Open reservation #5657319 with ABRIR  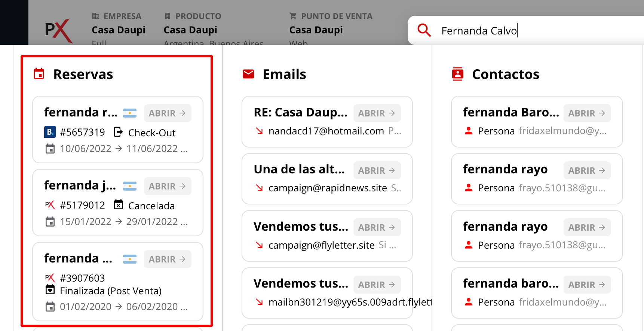pos(168,113)
